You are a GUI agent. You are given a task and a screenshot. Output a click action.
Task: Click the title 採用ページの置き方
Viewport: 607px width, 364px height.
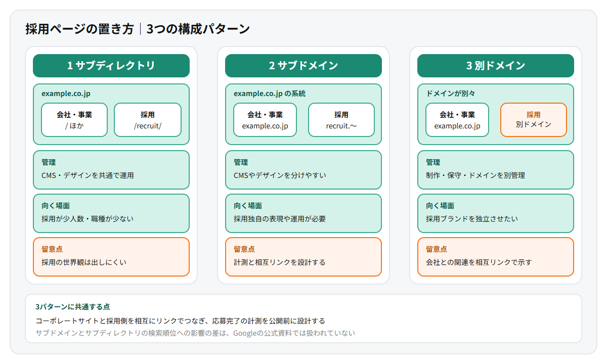[x=80, y=29]
